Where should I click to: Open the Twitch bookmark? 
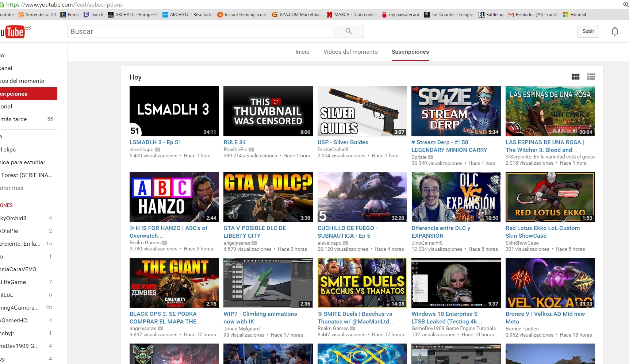93,15
